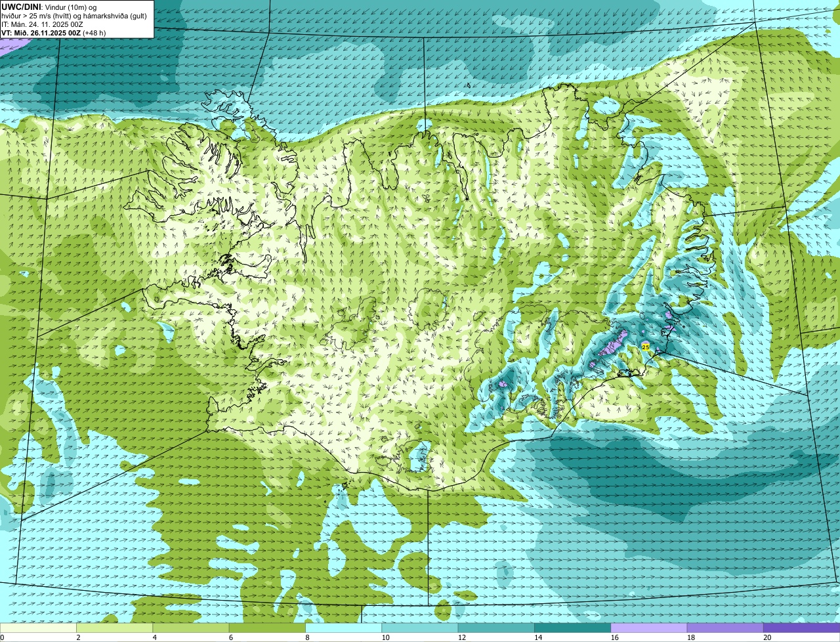Click the scale label 6
This screenshot has width=840, height=642.
tap(230, 637)
